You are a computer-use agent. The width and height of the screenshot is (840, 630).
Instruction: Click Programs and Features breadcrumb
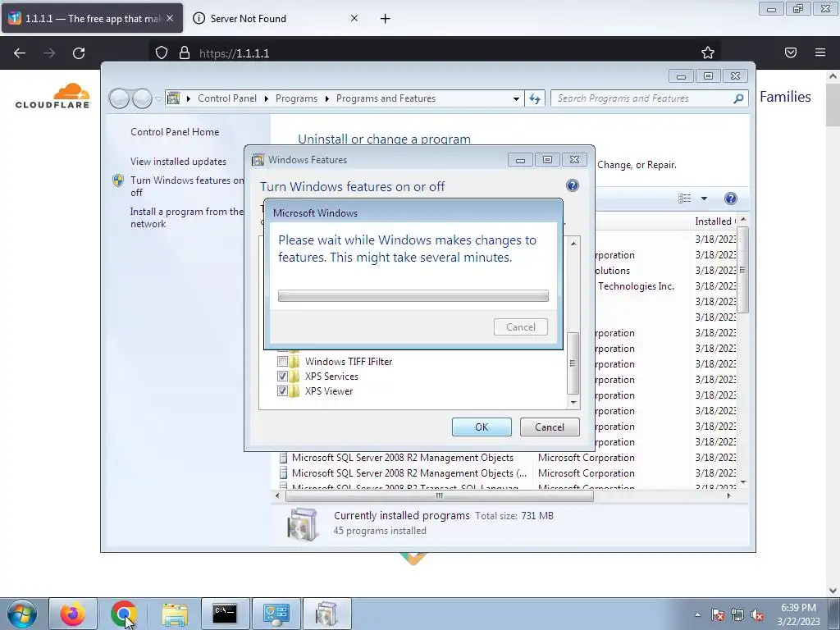coord(386,98)
